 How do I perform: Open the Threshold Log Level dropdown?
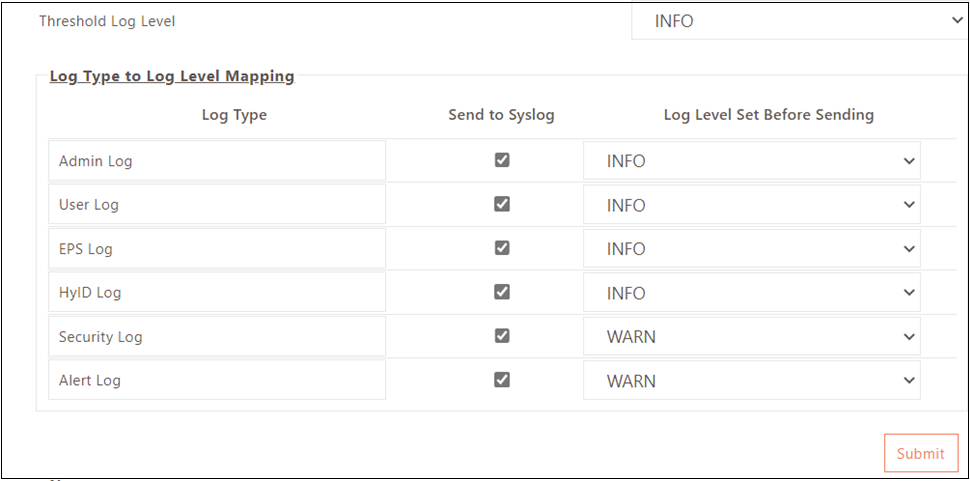tap(799, 21)
